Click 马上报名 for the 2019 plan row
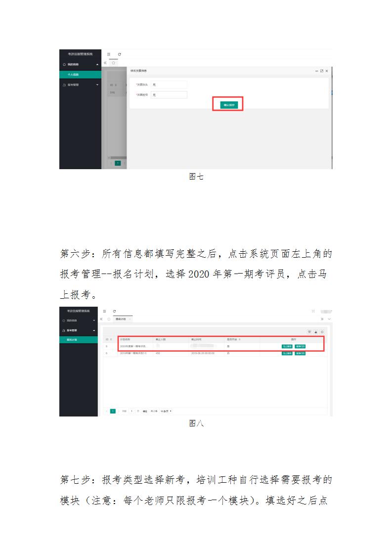Screen dimensions: 392x555 point(287,353)
